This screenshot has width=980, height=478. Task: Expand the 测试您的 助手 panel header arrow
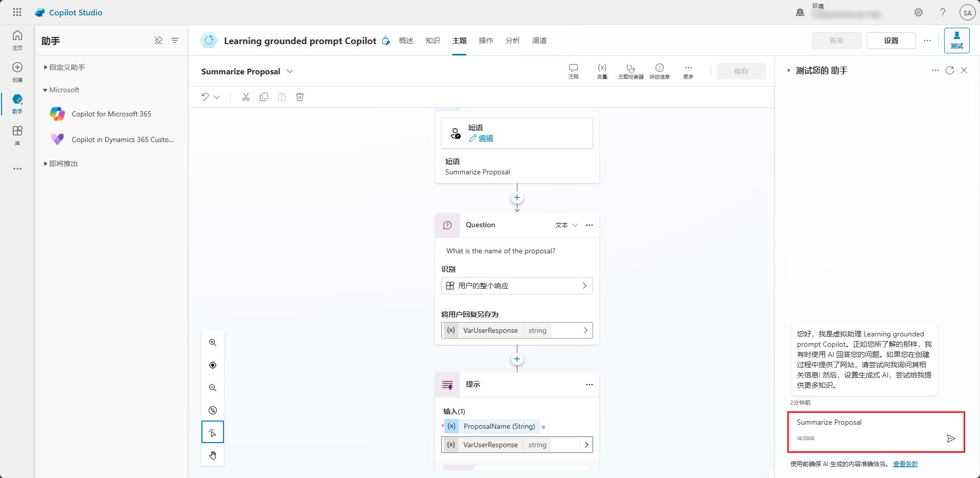(788, 70)
